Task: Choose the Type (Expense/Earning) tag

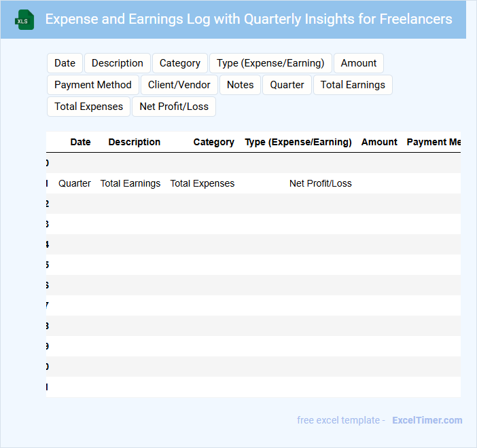Action: (x=270, y=63)
